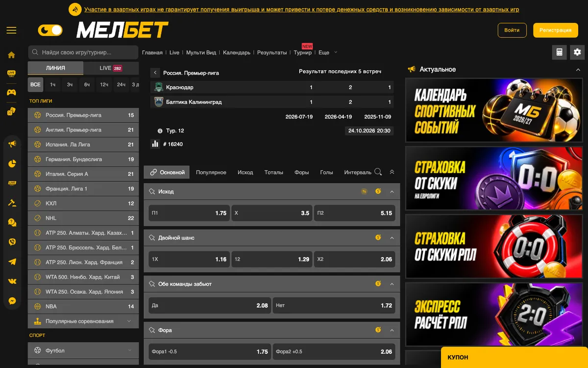Image resolution: width=588 pixels, height=368 pixels.
Task: Open the gavel icon in sidebar
Action: [12, 203]
